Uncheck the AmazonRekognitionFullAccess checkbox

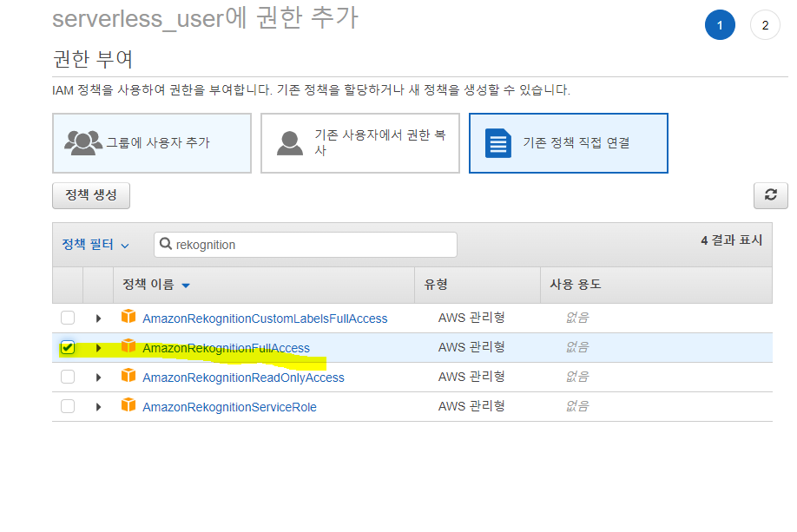tap(68, 347)
